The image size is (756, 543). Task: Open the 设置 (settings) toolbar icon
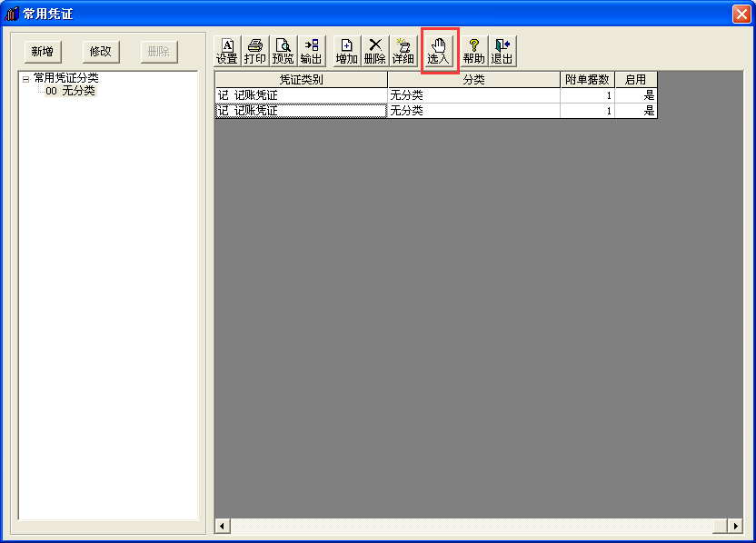click(x=226, y=51)
